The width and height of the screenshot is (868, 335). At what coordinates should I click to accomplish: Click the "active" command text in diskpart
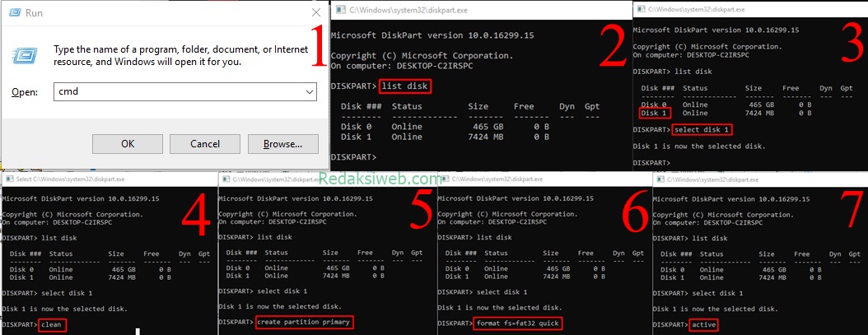705,324
